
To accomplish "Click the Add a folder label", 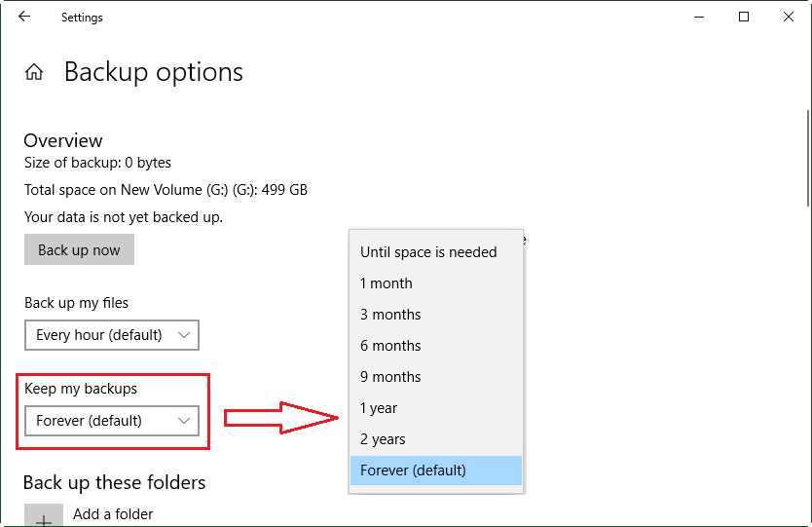I will click(x=113, y=514).
